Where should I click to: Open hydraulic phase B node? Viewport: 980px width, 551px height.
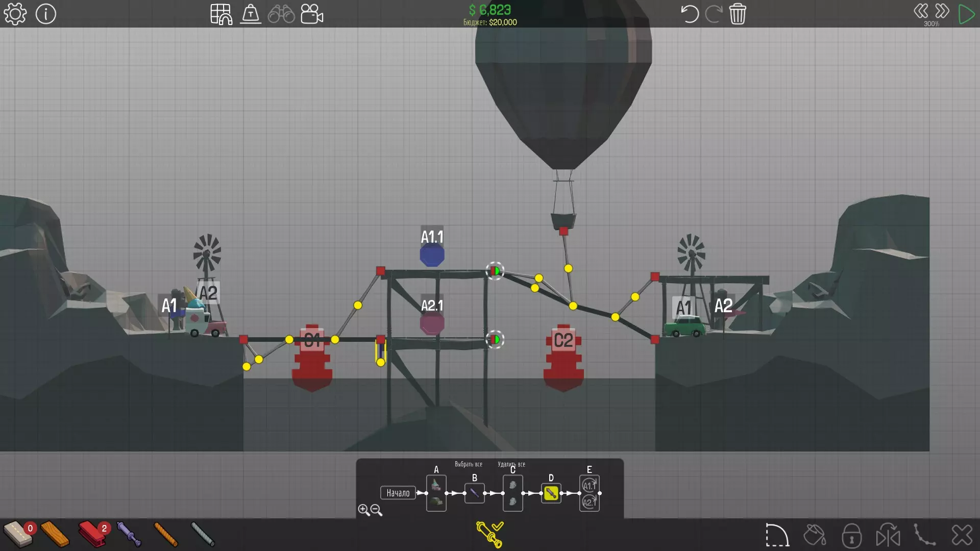(x=474, y=493)
